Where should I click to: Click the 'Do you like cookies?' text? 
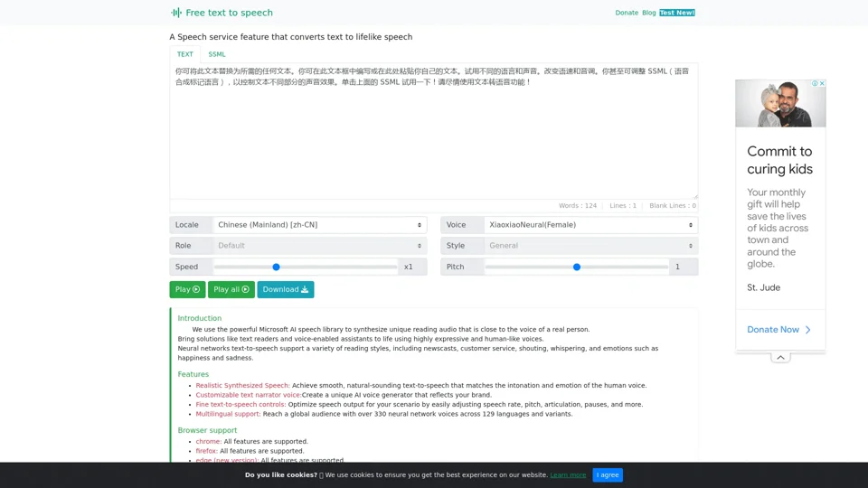coord(281,474)
